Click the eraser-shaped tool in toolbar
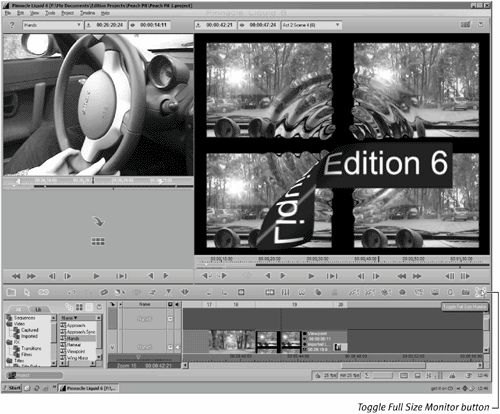 click(x=104, y=292)
